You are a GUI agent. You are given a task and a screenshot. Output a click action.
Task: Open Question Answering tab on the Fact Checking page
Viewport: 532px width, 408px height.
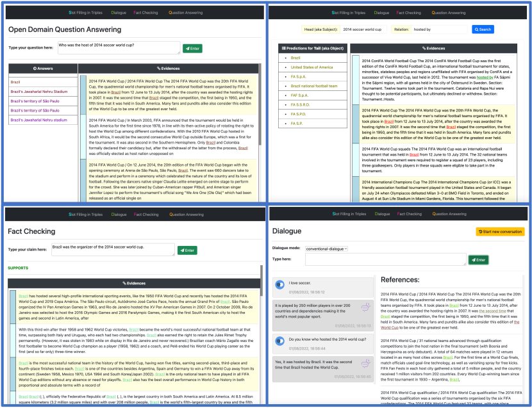click(187, 215)
